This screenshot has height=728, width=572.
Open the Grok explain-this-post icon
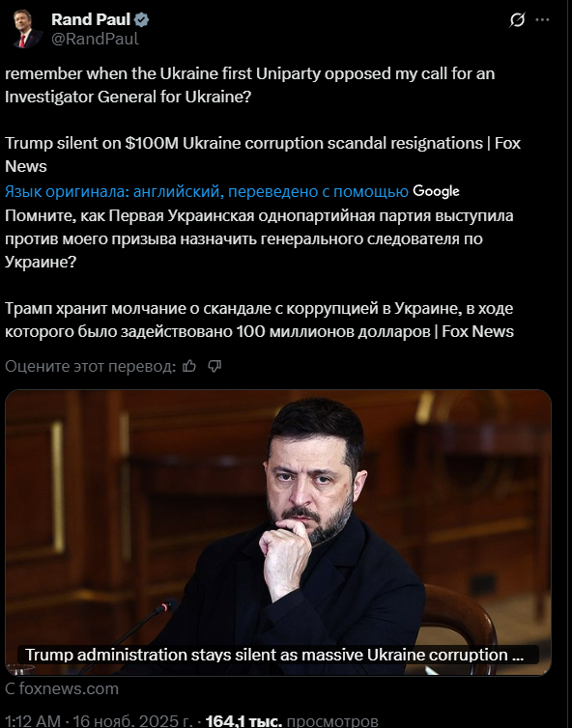[x=517, y=20]
